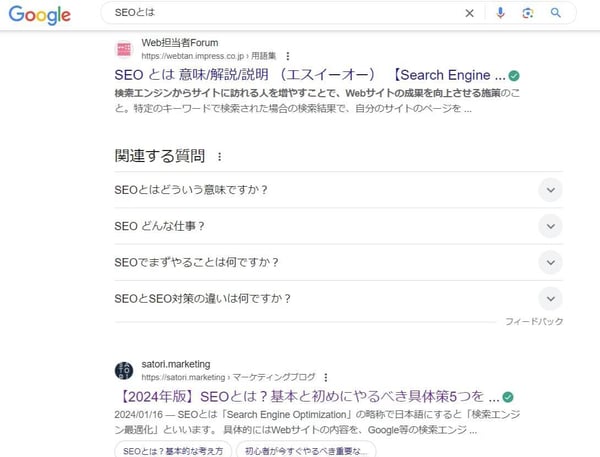Open the Web担当者Forum favicon
Image resolution: width=600 pixels, height=457 pixels.
[124, 49]
